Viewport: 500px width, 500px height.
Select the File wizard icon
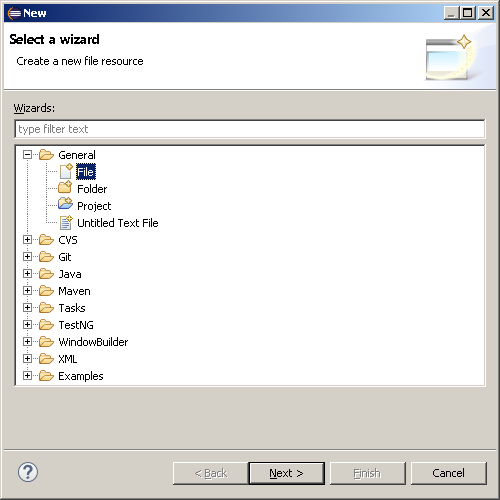[x=66, y=172]
